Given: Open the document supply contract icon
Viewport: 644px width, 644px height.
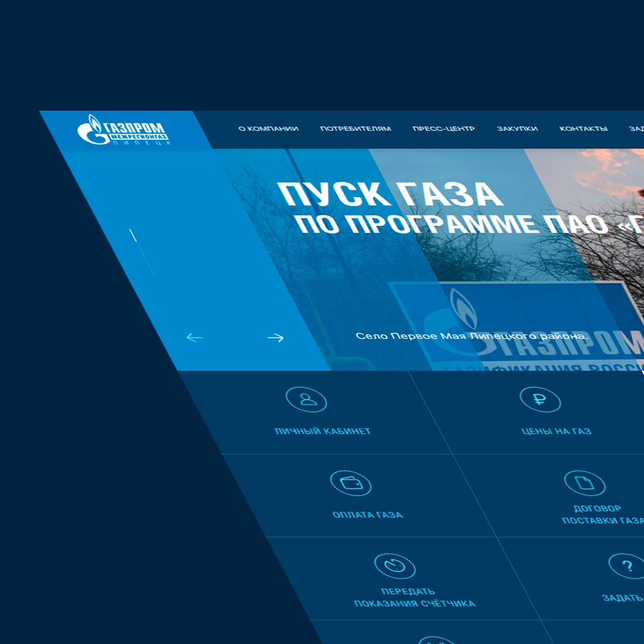Looking at the screenshot, I should pos(585,483).
